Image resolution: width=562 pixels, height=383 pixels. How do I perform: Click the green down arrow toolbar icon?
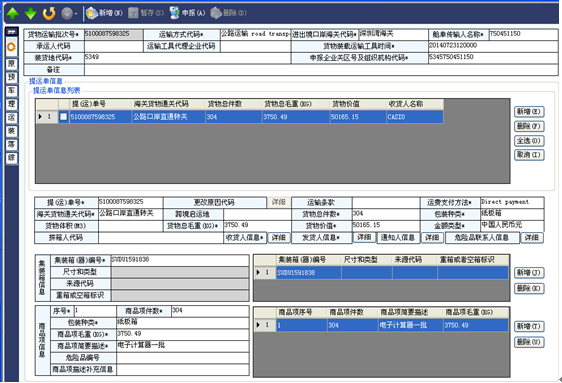point(31,13)
